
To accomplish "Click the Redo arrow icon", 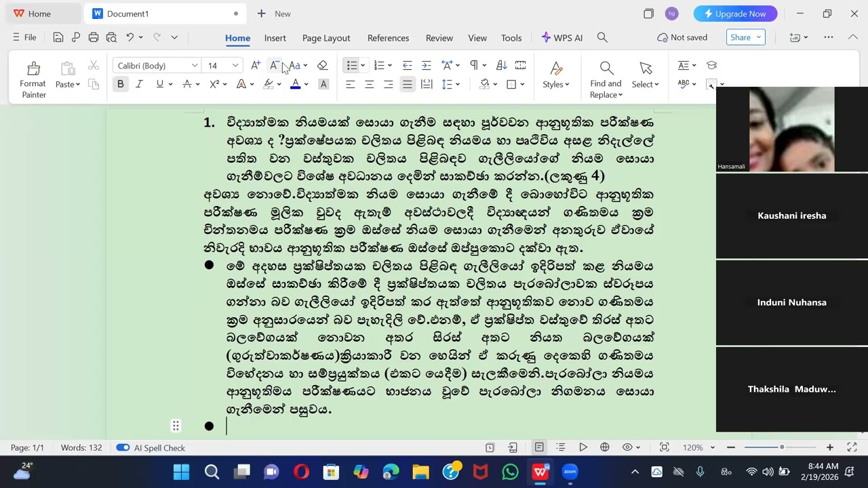I will 157,37.
